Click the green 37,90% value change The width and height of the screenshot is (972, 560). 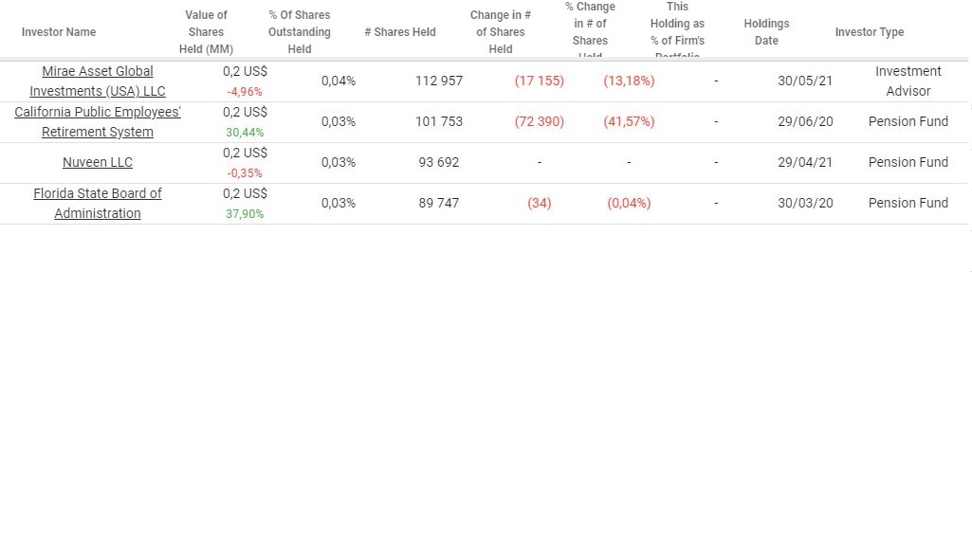point(245,214)
